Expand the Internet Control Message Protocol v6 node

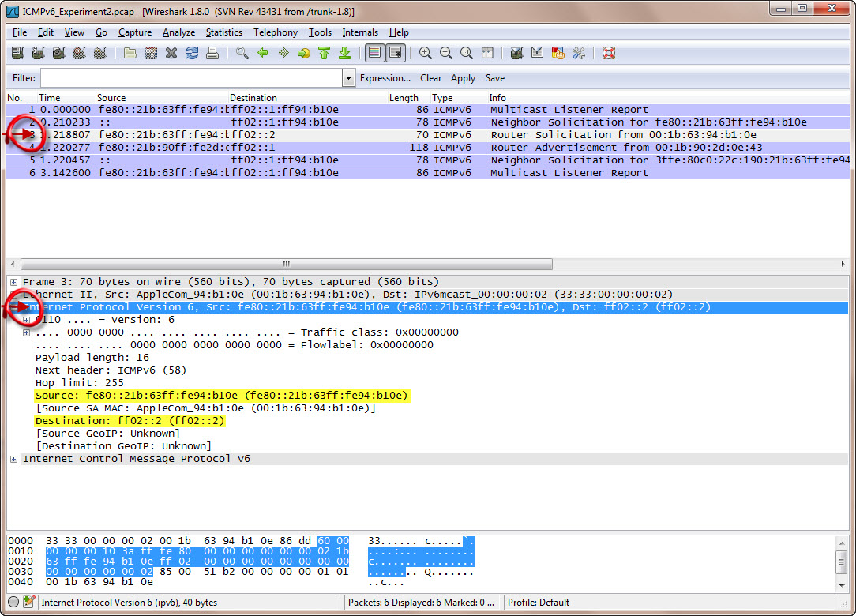point(14,459)
